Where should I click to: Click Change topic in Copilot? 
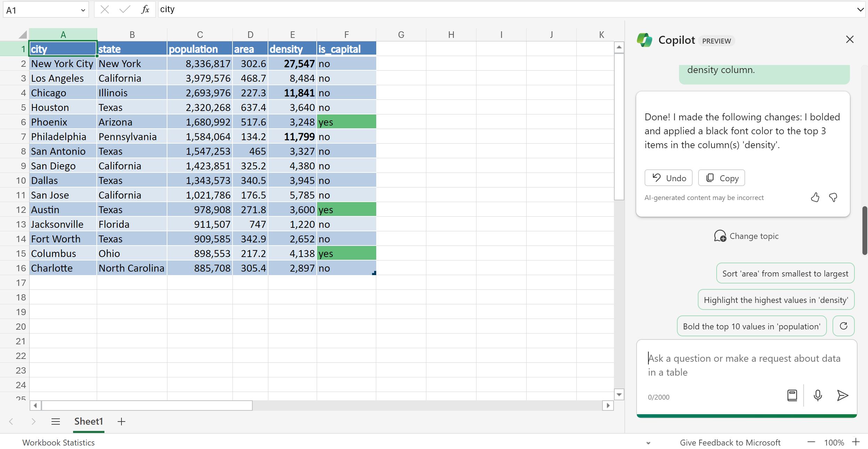point(746,236)
